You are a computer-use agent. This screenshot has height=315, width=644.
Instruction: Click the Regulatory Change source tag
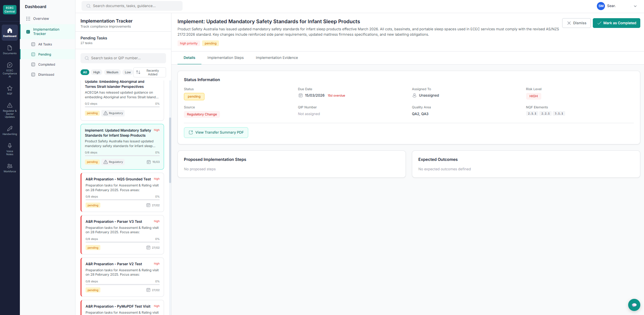[202, 114]
